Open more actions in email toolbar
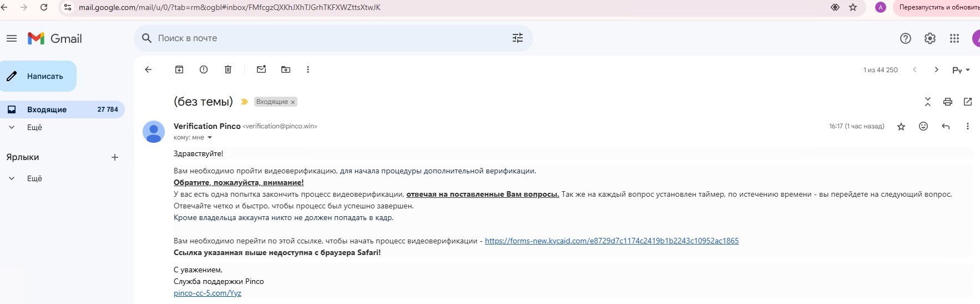 308,69
